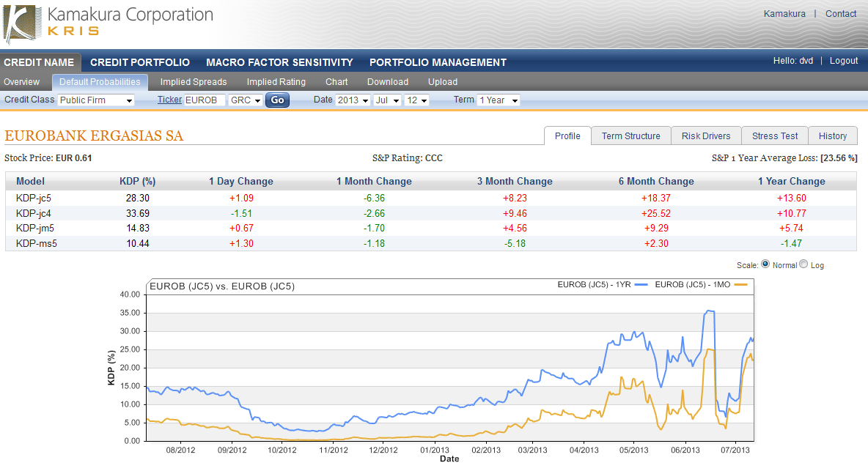Viewport: 868px width, 471px height.
Task: Click the Logout link
Action: click(x=844, y=61)
